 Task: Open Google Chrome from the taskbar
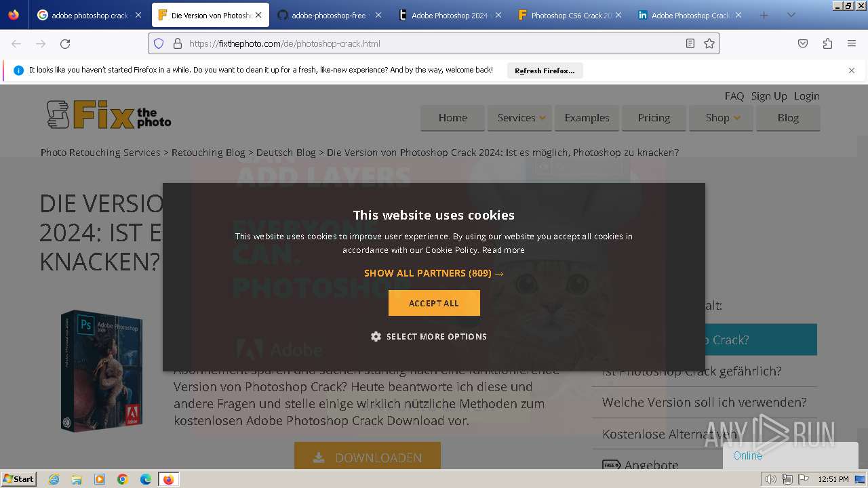[123, 479]
